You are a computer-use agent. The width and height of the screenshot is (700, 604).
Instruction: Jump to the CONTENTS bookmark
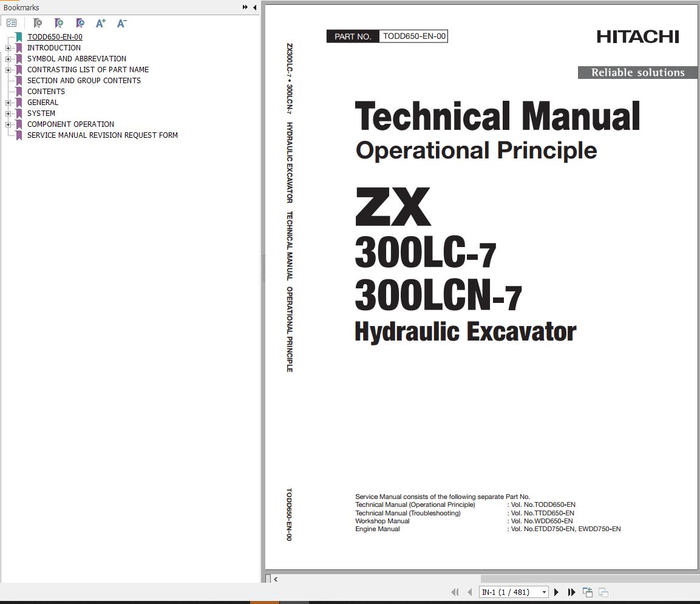(46, 92)
